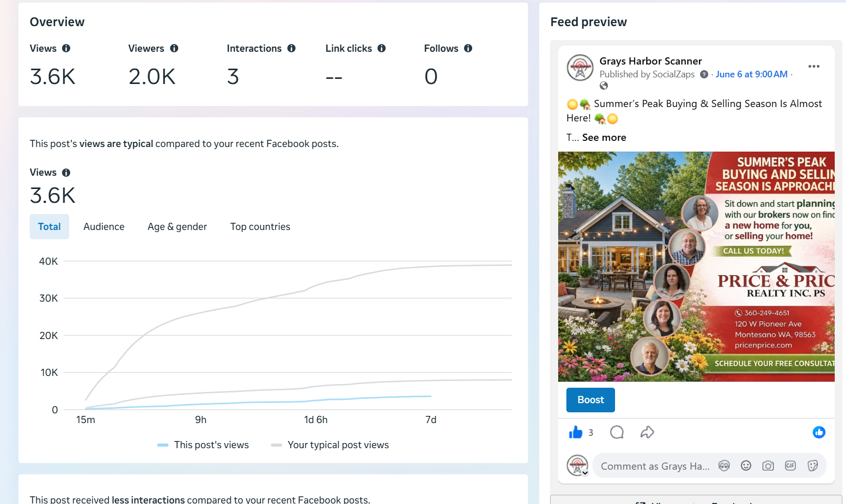This screenshot has width=846, height=504.
Task: Open the comment-as profile switcher avatar
Action: pos(578,466)
